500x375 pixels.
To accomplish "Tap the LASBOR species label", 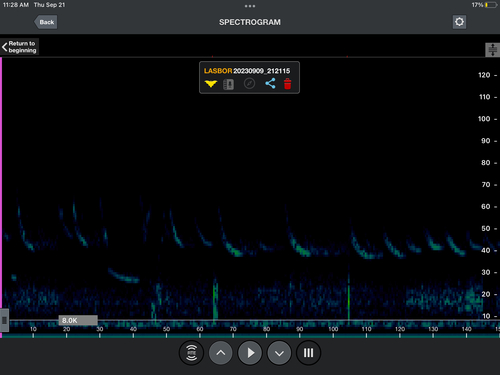I will pyautogui.click(x=218, y=71).
